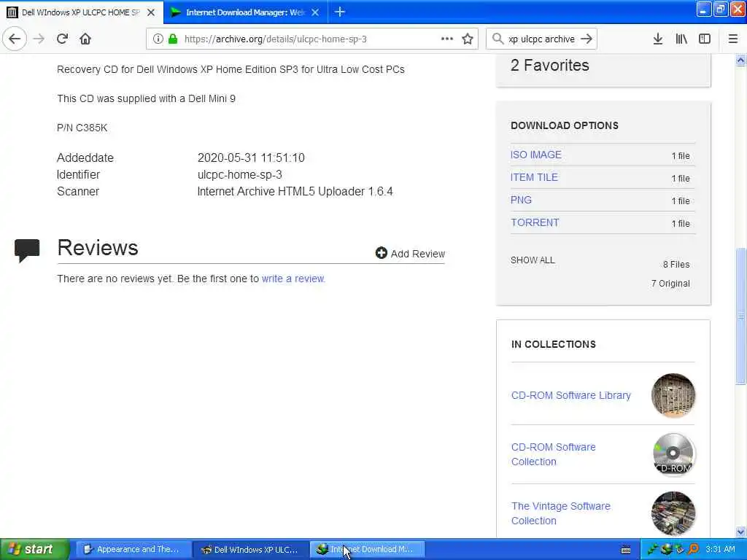Click the identifier value ulcpc-home-sp-3
The height and width of the screenshot is (560, 747).
click(239, 174)
